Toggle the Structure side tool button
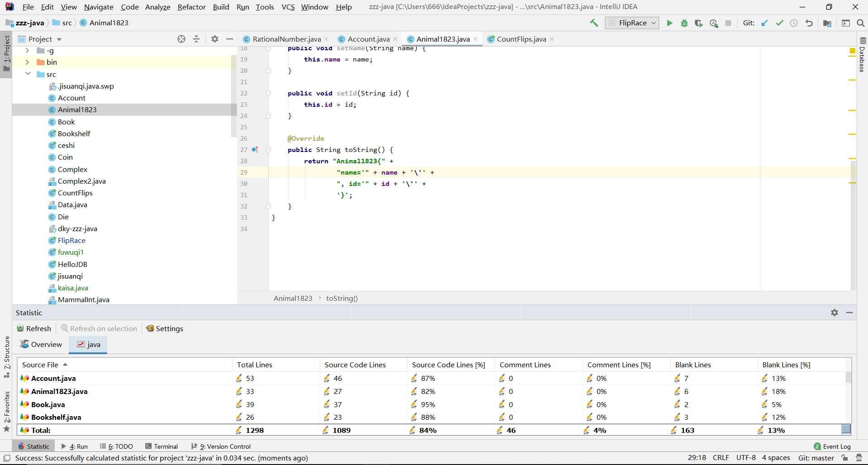Image resolution: width=868 pixels, height=465 pixels. [x=6, y=357]
